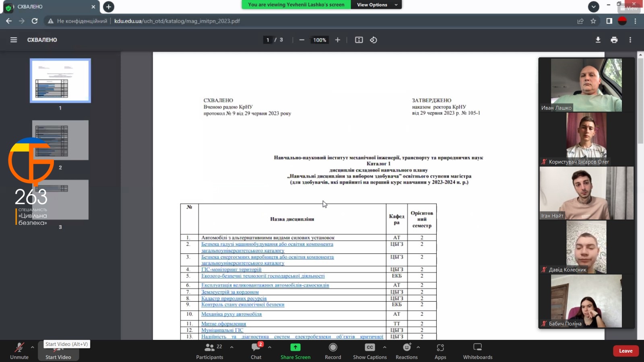Screen dimensions: 644x362
Task: Open link 'Еколого-безпечні технології господарської діяльності'
Action: (x=263, y=276)
